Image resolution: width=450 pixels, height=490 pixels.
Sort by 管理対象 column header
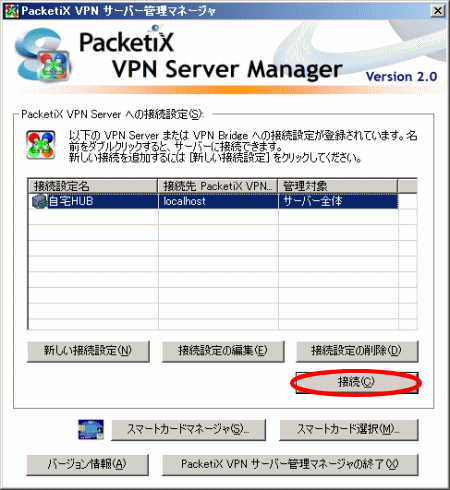click(x=338, y=186)
